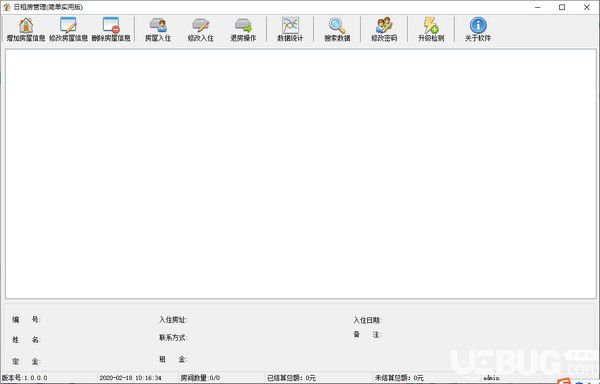Open 房屋入住 check-in tool
The image size is (600, 384).
click(158, 29)
